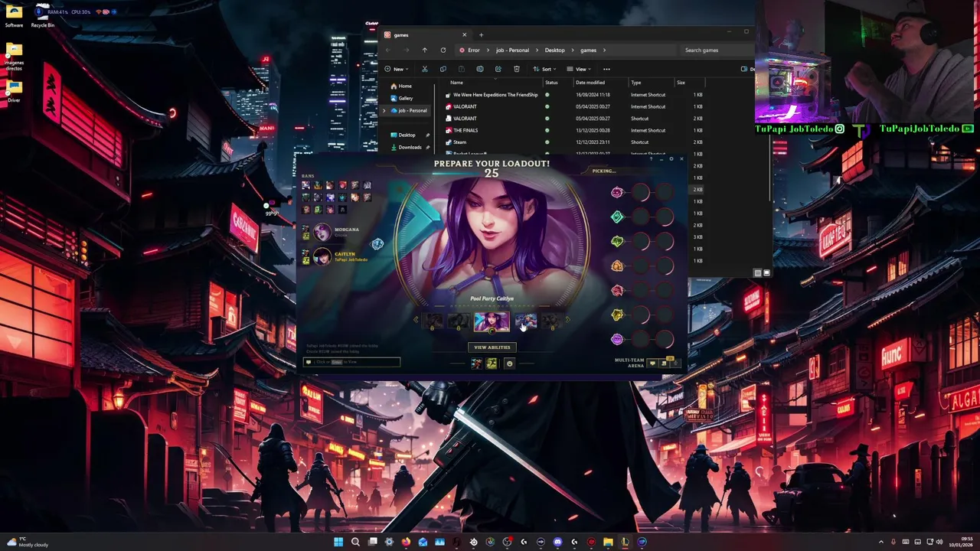Open the Recycle Bin desktop icon
Viewport: 980px width, 551px height.
pyautogui.click(x=42, y=15)
